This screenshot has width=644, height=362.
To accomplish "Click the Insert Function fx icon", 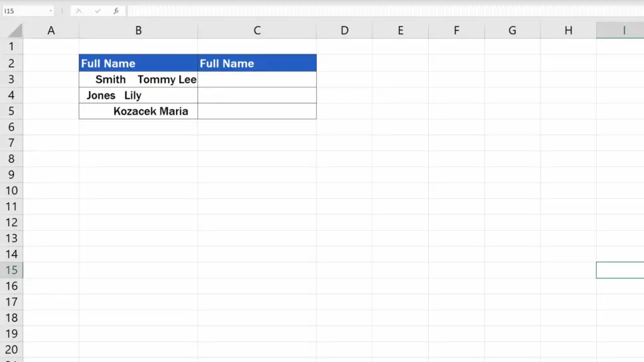I will click(116, 11).
